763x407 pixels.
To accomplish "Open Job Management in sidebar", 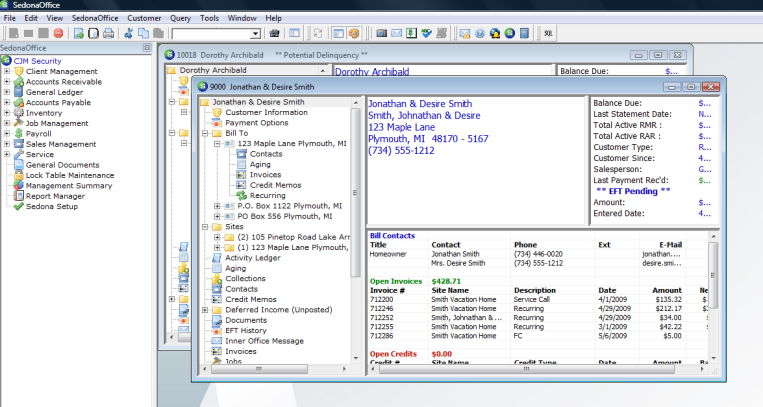I will (x=57, y=123).
